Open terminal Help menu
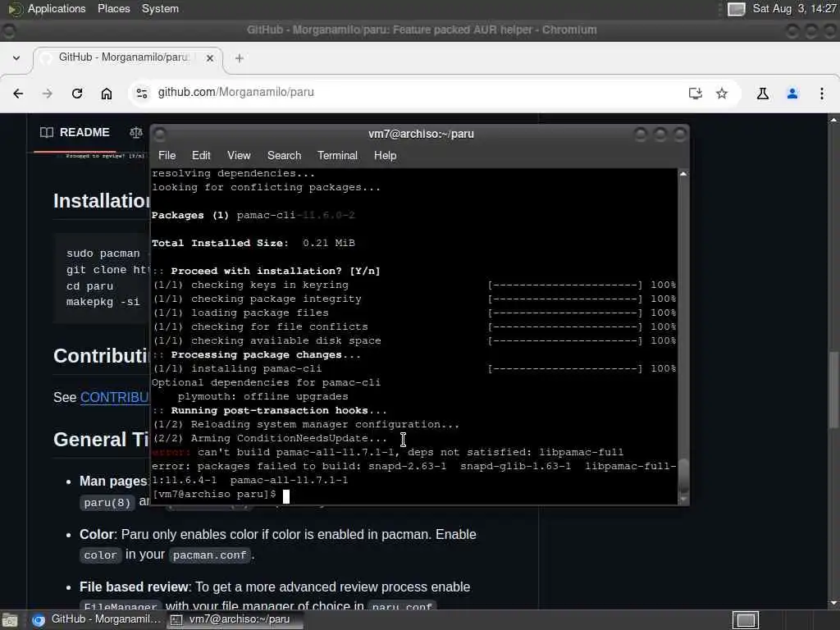Viewport: 840px width, 630px height. [x=385, y=155]
